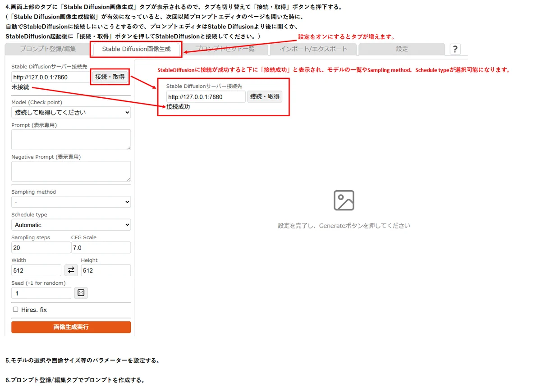Click the Schedule type label
The height and width of the screenshot is (392, 541).
coord(29,214)
